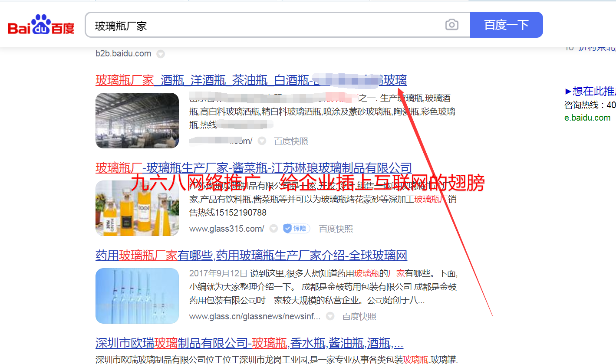Click the pharmaceutical glass vials thumbnail
This screenshot has width=616, height=364.
click(137, 296)
